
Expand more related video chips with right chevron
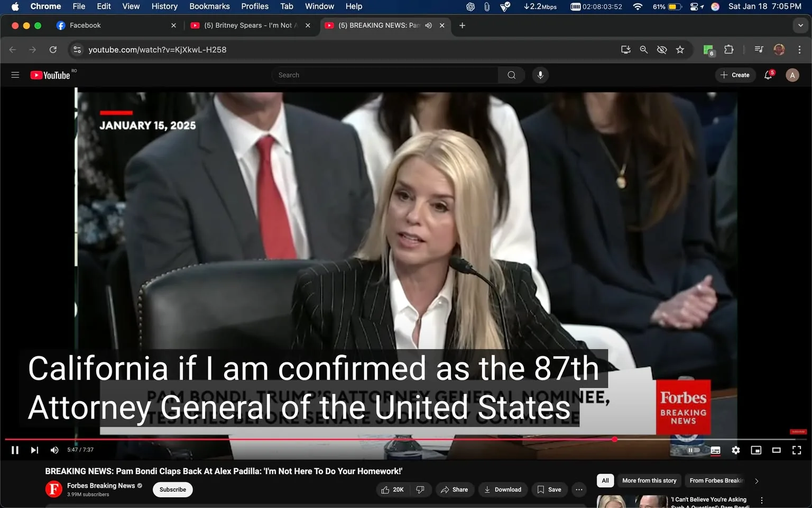pyautogui.click(x=756, y=481)
